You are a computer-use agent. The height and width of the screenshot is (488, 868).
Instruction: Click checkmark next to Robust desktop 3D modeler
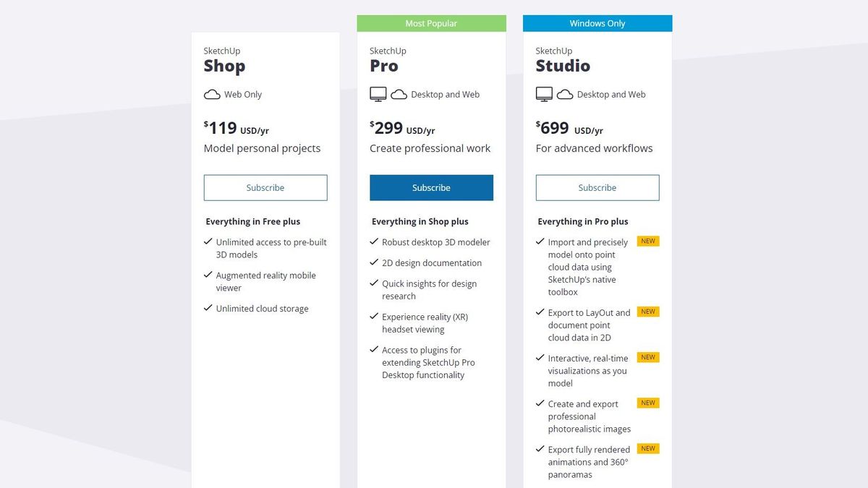click(375, 242)
